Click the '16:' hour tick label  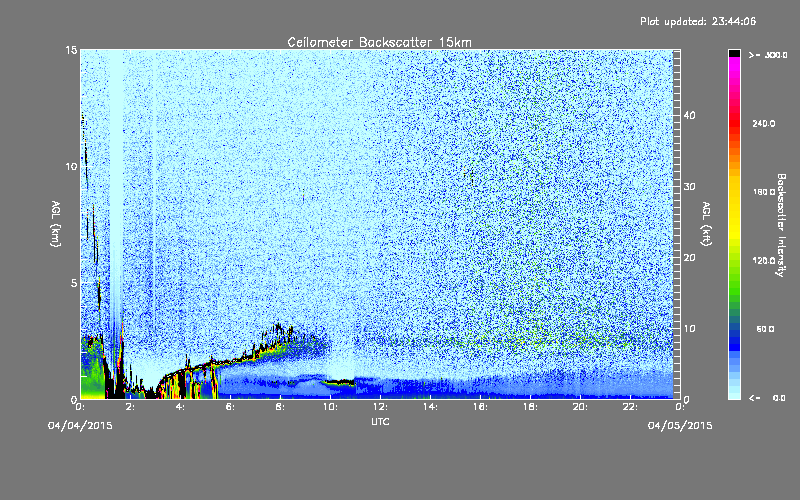(480, 407)
